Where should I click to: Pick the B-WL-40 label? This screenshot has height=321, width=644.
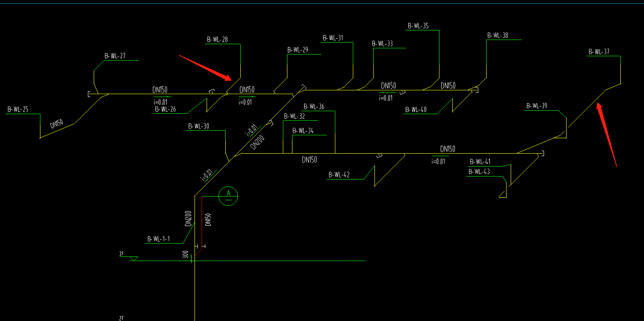pos(416,110)
